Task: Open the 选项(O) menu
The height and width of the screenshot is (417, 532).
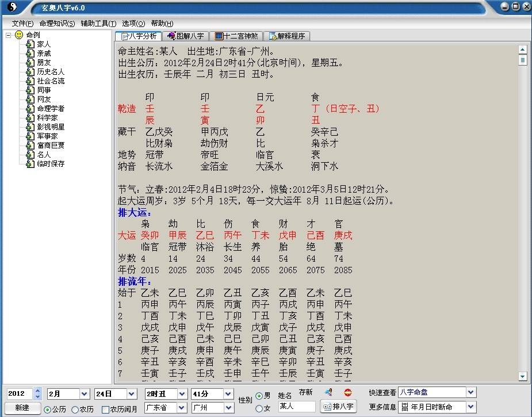Action: point(133,24)
